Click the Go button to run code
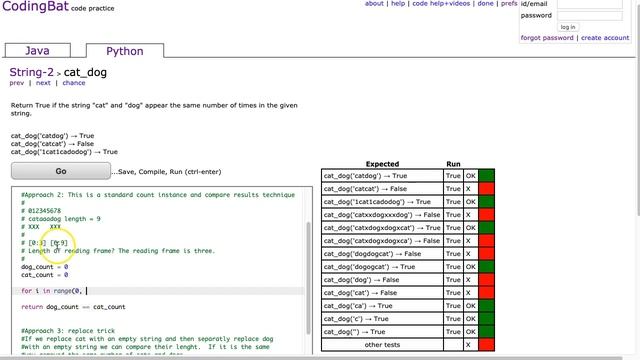This screenshot has height=360, width=640. [x=61, y=171]
